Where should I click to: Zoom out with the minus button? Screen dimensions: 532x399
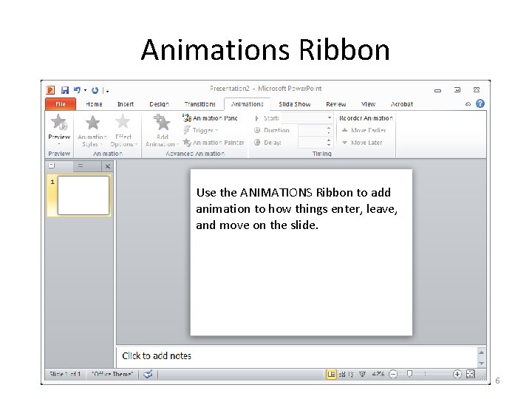pyautogui.click(x=393, y=374)
